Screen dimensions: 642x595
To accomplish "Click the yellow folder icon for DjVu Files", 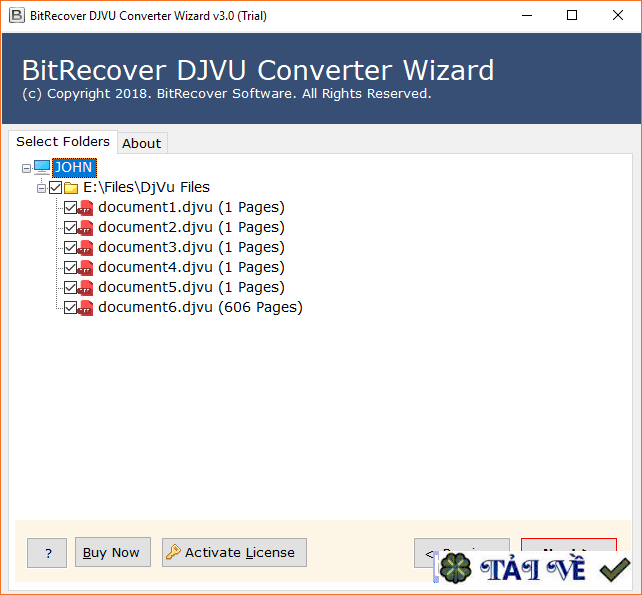I will coord(71,188).
